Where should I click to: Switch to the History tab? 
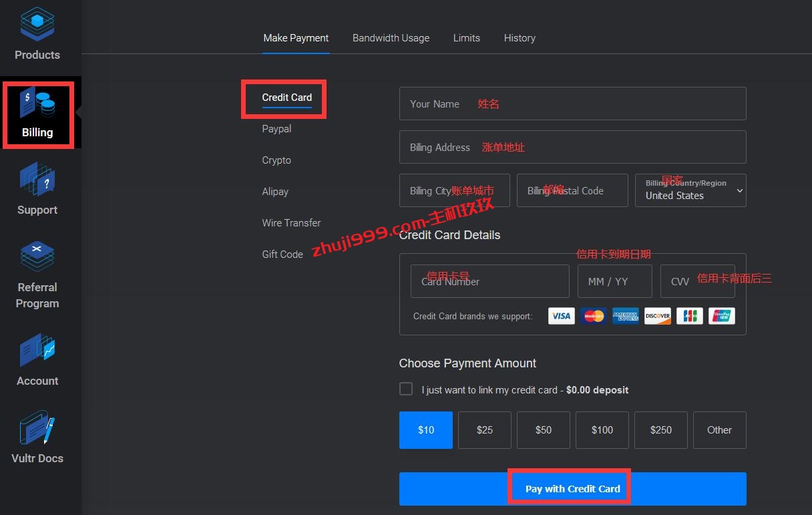(x=520, y=38)
